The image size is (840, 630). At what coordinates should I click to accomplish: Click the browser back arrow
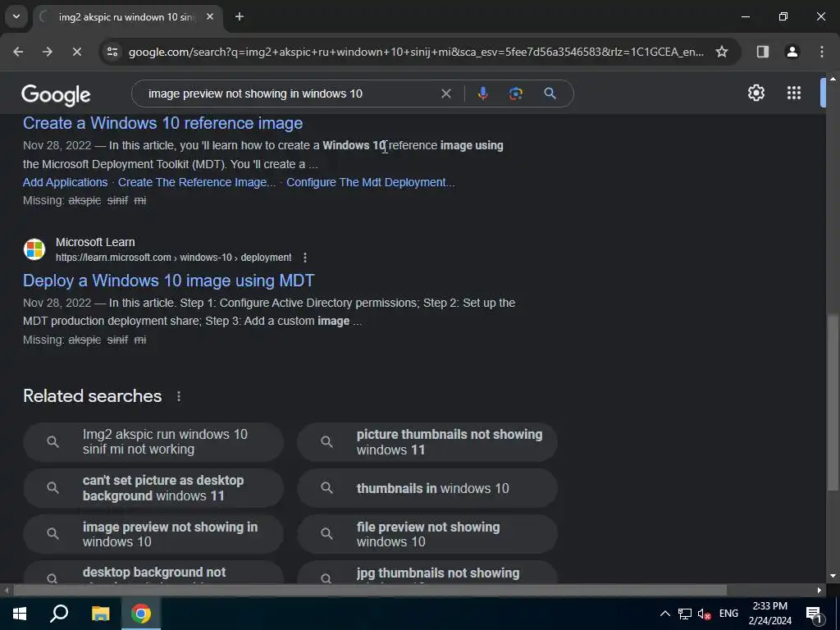[18, 52]
